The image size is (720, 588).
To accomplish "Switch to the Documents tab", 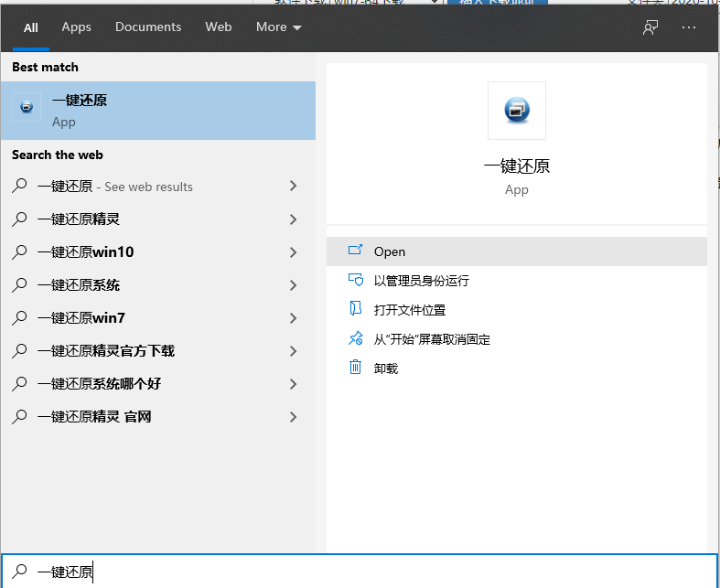I will click(x=148, y=27).
